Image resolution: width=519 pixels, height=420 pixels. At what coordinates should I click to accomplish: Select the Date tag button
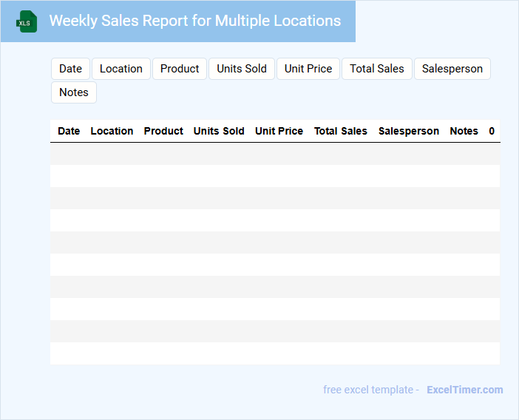[70, 69]
